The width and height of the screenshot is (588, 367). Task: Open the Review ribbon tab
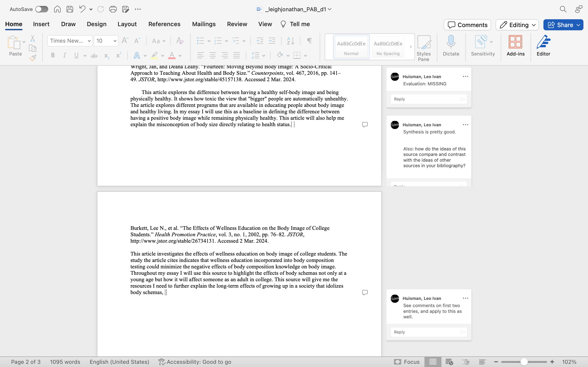point(237,24)
